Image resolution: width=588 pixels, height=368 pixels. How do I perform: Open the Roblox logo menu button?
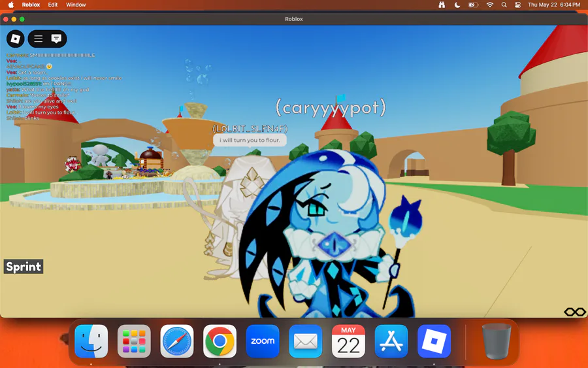pyautogui.click(x=16, y=39)
